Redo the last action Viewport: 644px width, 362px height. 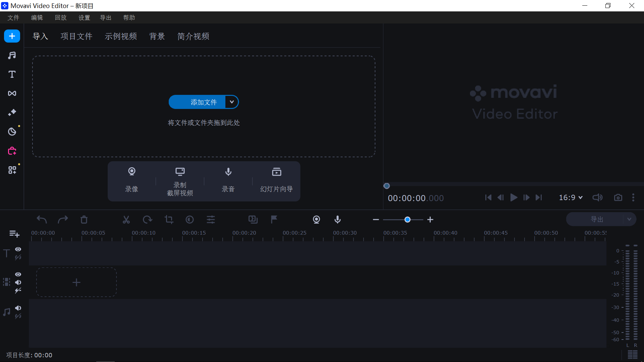[63, 220]
